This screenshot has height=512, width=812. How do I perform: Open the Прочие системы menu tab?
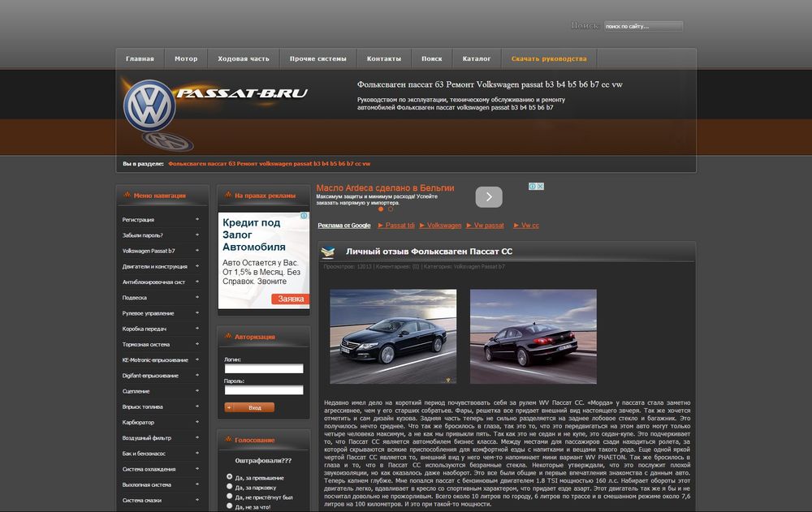[318, 59]
